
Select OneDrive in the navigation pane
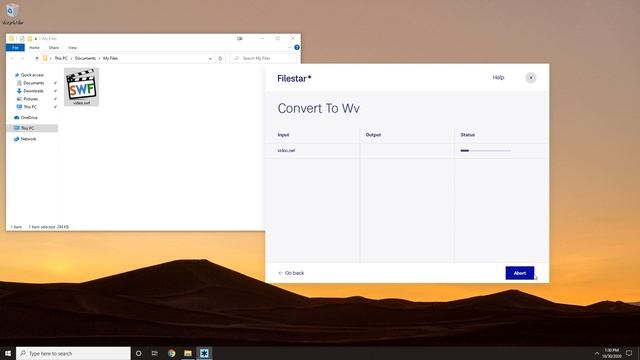(x=26, y=118)
